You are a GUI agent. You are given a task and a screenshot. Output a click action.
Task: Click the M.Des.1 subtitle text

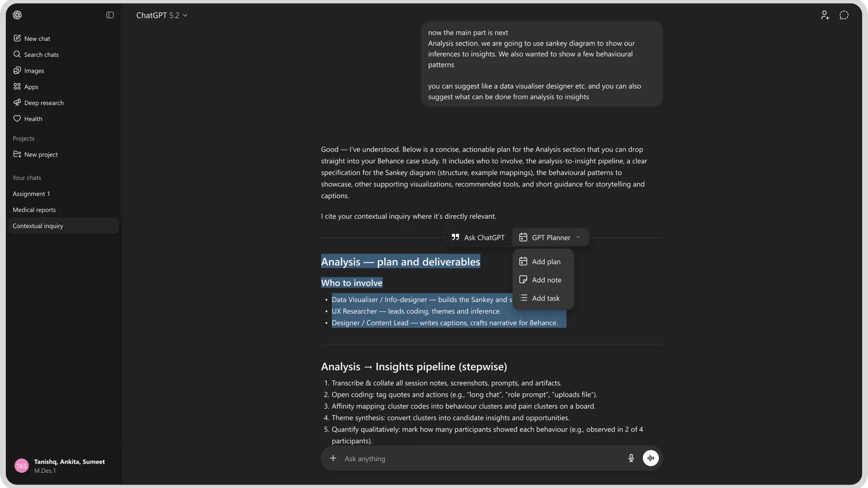point(45,471)
